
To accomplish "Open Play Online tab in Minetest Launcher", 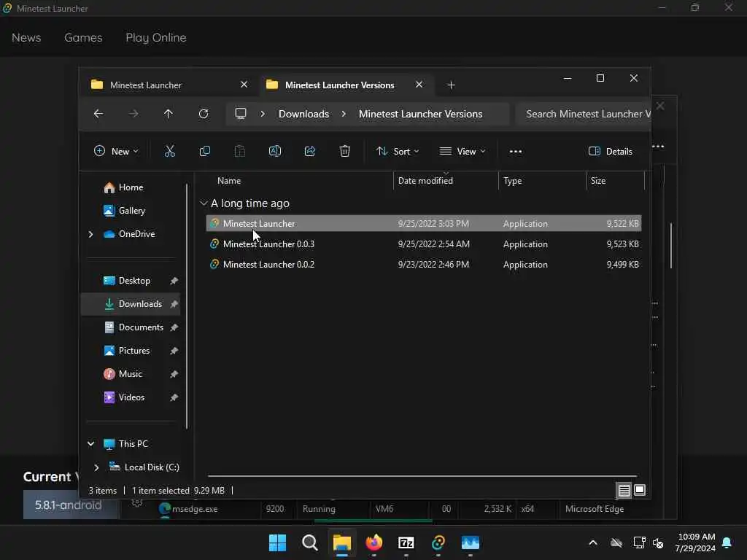I will coord(156,38).
